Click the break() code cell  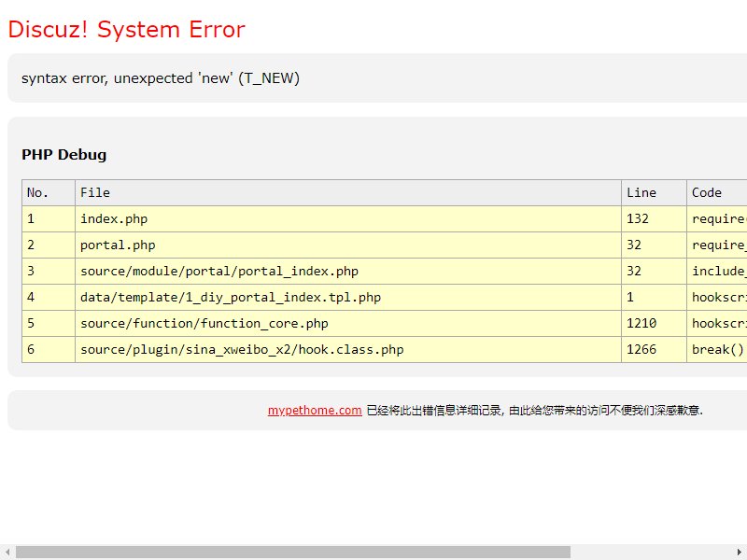(717, 350)
